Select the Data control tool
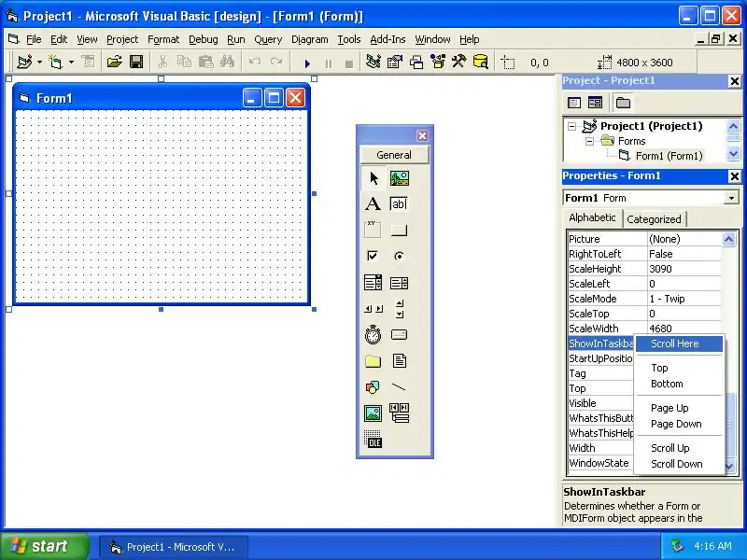 tap(400, 413)
